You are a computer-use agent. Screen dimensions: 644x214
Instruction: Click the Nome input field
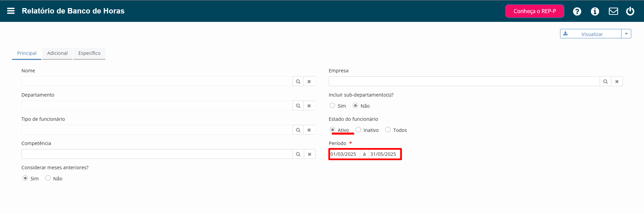click(157, 81)
